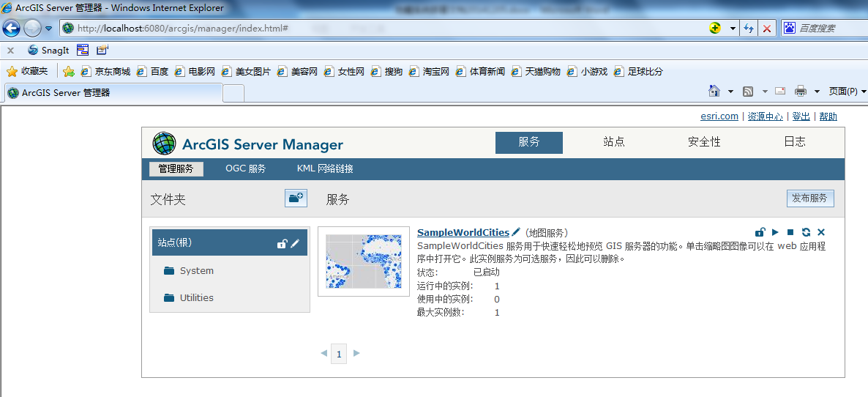Screen dimensions: 868x397
Task: Unlock the SampleWorldCities service via padlock icon
Action: click(x=760, y=232)
